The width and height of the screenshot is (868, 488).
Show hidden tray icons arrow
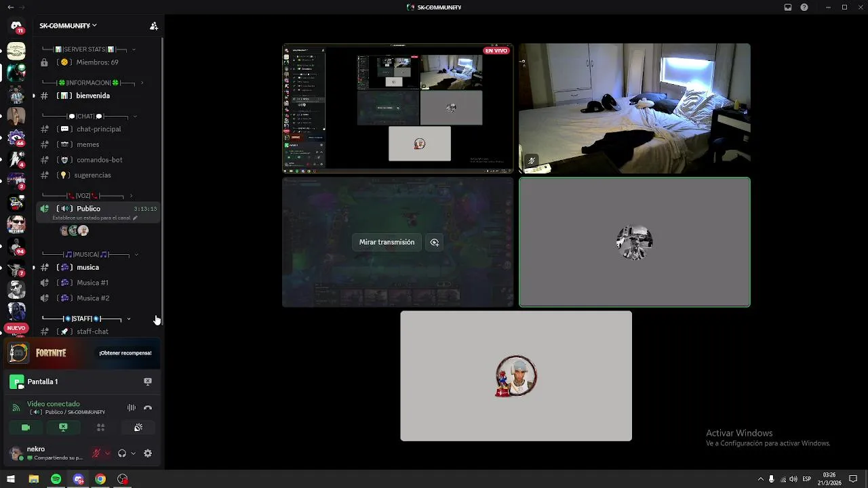pyautogui.click(x=761, y=479)
